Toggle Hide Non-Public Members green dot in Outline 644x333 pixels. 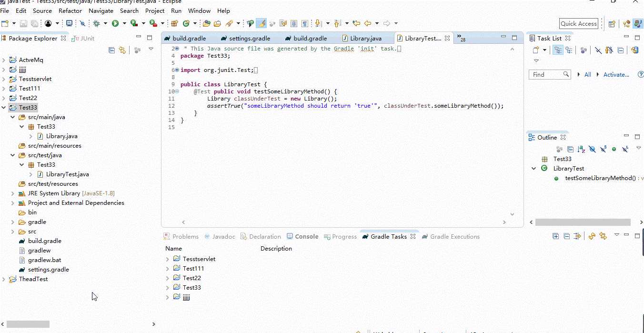click(x=614, y=149)
